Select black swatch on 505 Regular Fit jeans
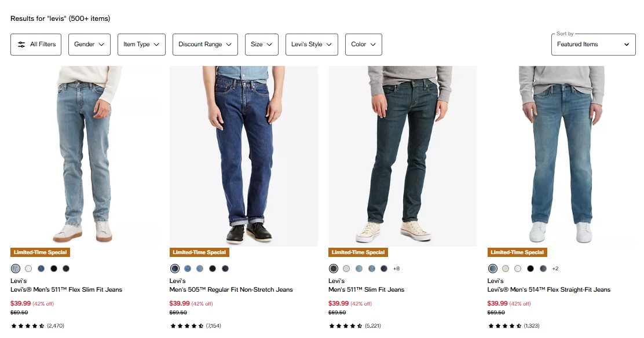 pyautogui.click(x=213, y=269)
